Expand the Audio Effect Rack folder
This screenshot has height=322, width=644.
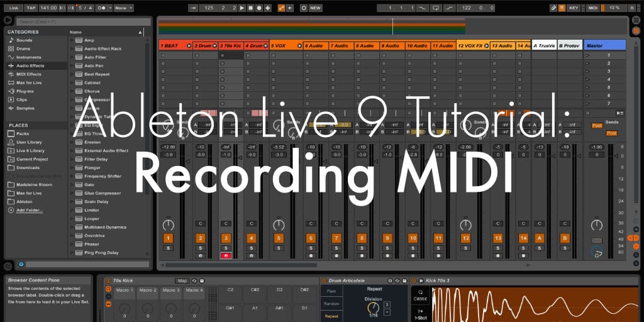[x=72, y=49]
